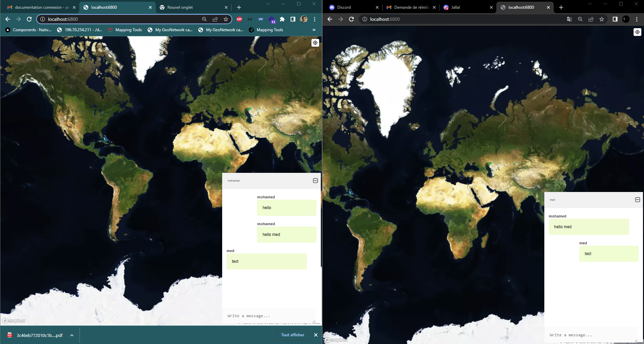Viewport: 644px width, 344px height.
Task: Open extensions puzzle icon in left window
Action: pos(282,19)
